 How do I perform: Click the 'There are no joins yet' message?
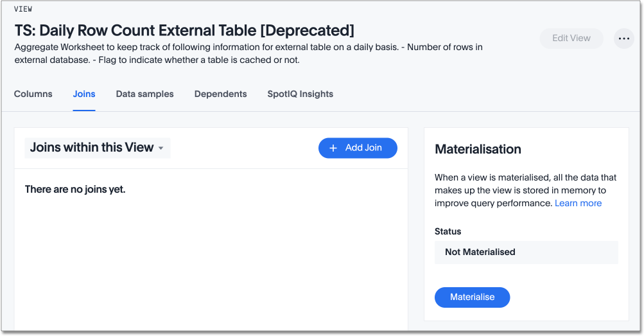pyautogui.click(x=74, y=189)
